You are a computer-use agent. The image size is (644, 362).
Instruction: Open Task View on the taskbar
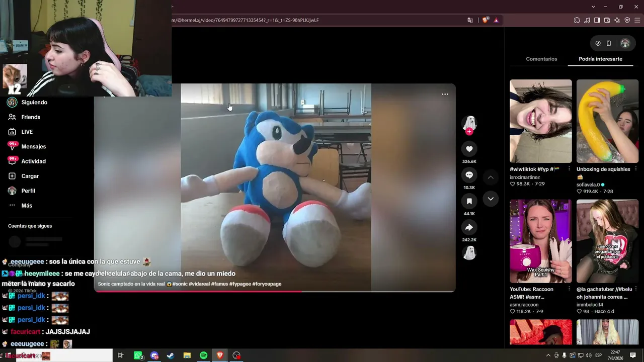[x=121, y=355]
